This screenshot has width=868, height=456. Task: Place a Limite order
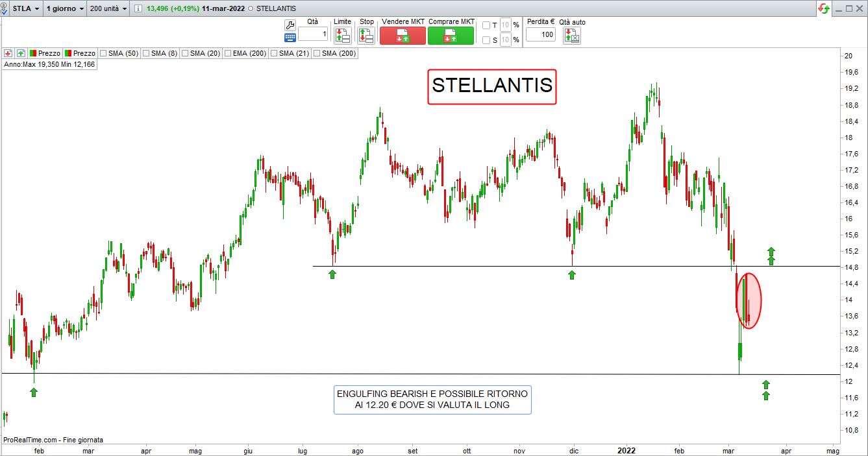click(x=342, y=36)
